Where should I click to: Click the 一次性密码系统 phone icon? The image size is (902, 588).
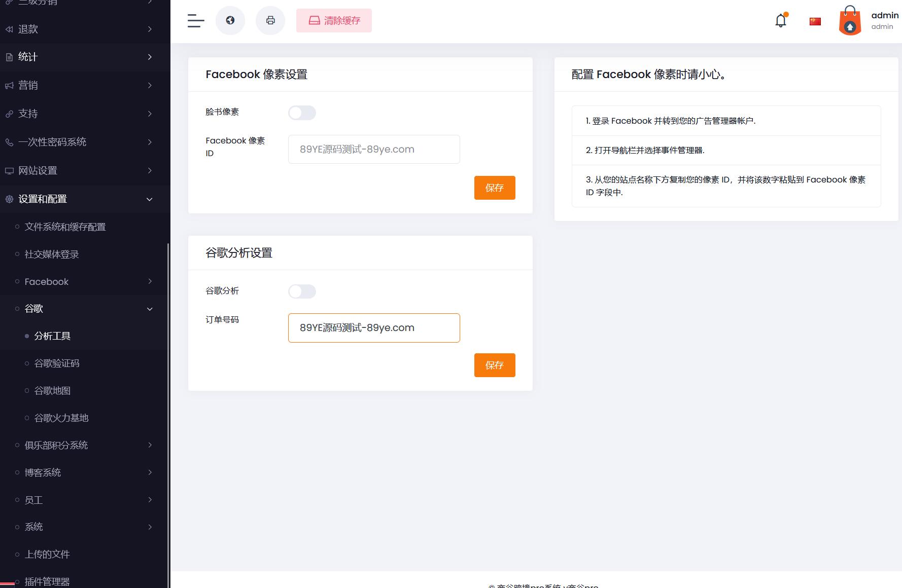coord(9,142)
